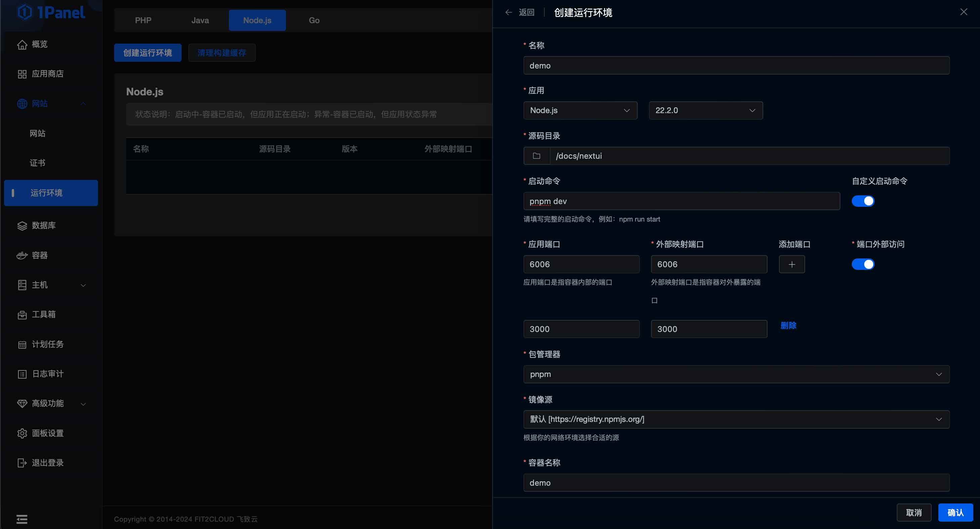980x529 pixels.
Task: Click the 外部映射端口 column header
Action: point(448,149)
